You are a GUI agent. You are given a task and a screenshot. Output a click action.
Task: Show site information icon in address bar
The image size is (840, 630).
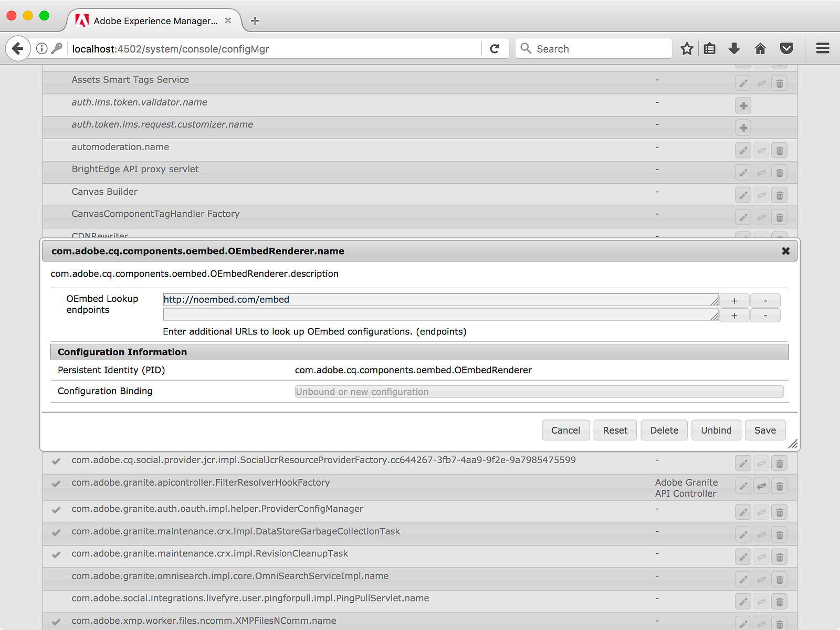pyautogui.click(x=42, y=49)
